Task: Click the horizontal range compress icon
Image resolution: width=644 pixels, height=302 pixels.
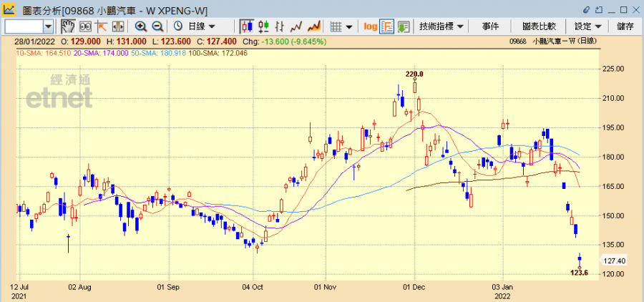Action: pos(117,26)
